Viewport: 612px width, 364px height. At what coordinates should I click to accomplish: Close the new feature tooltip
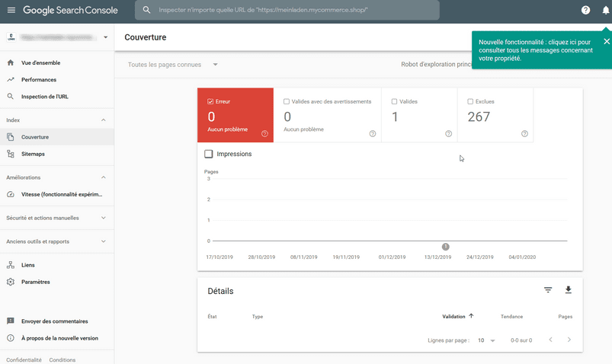point(607,41)
